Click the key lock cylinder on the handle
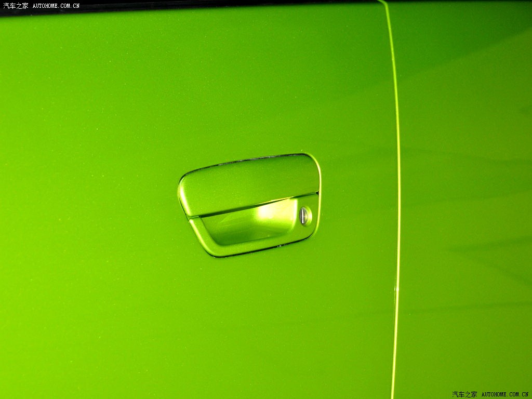Screen dimensions: 532x399 click(304, 215)
